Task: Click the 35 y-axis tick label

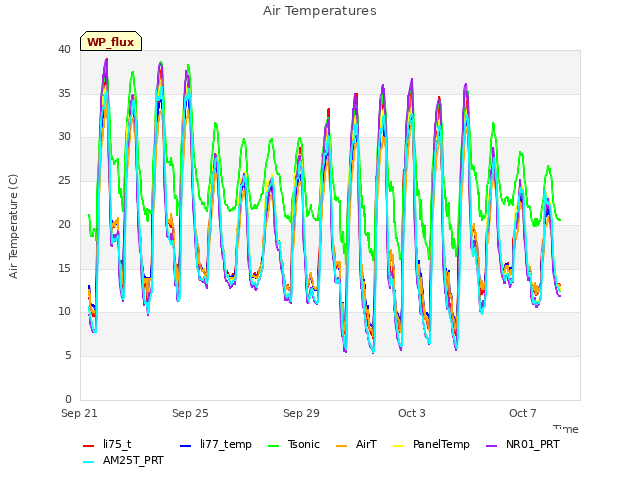Action: tap(64, 93)
